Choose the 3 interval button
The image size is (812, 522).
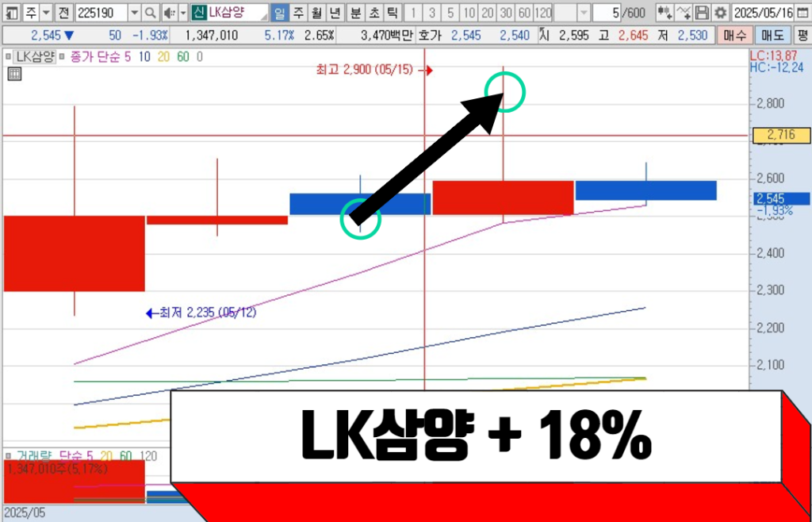(432, 12)
